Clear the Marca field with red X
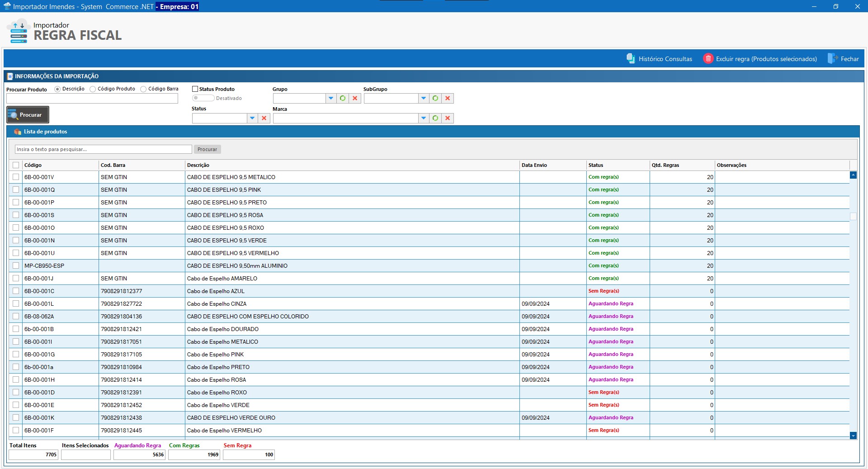Image resolution: width=868 pixels, height=469 pixels. [448, 118]
